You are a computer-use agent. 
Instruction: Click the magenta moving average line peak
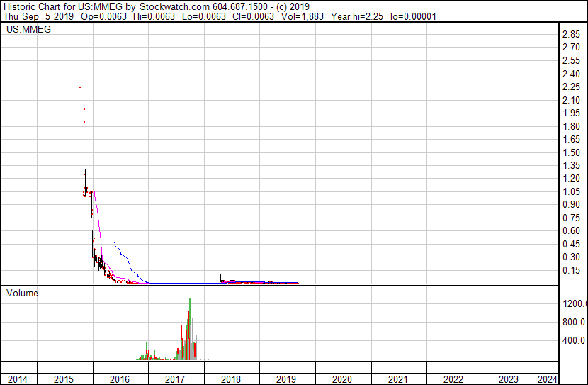pos(94,189)
